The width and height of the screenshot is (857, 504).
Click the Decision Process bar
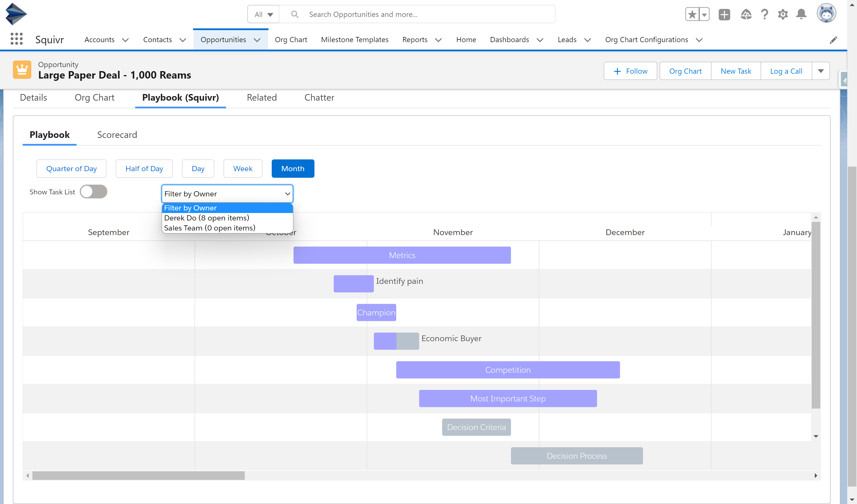tap(577, 456)
